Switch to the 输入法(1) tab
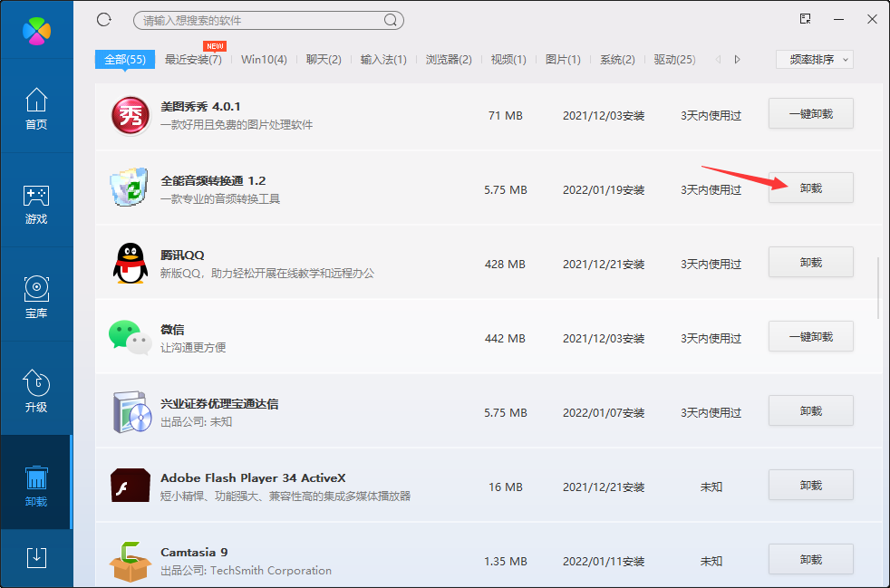The width and height of the screenshot is (890, 588). (383, 60)
